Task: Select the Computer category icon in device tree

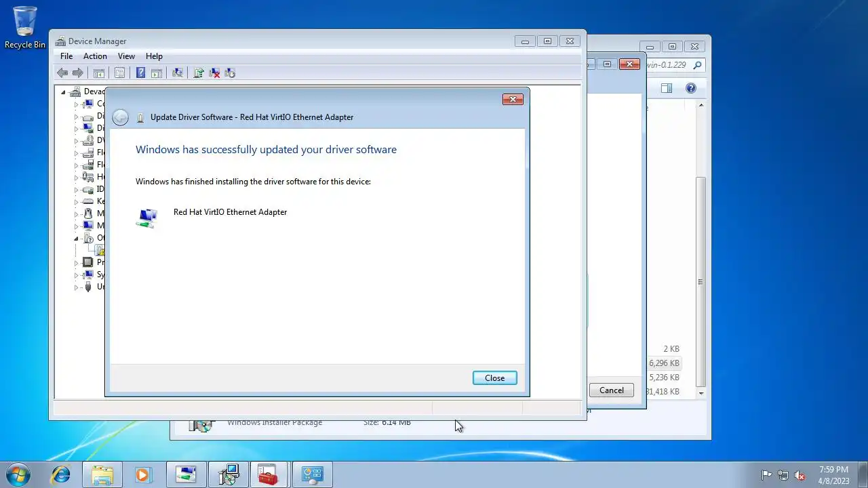Action: 88,104
